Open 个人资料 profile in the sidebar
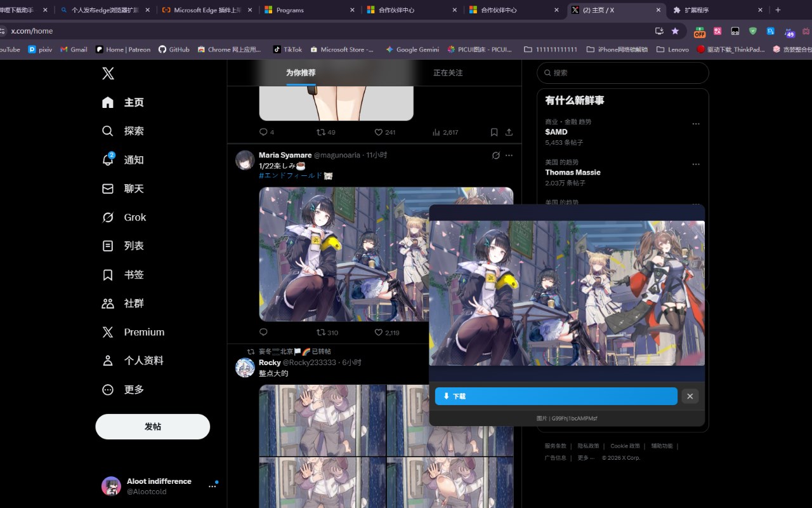Screen dimensions: 812x508 (133, 361)
